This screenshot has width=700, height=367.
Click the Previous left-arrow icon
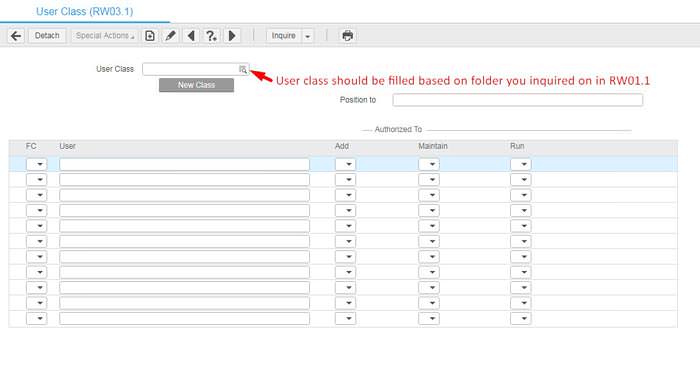pos(191,36)
